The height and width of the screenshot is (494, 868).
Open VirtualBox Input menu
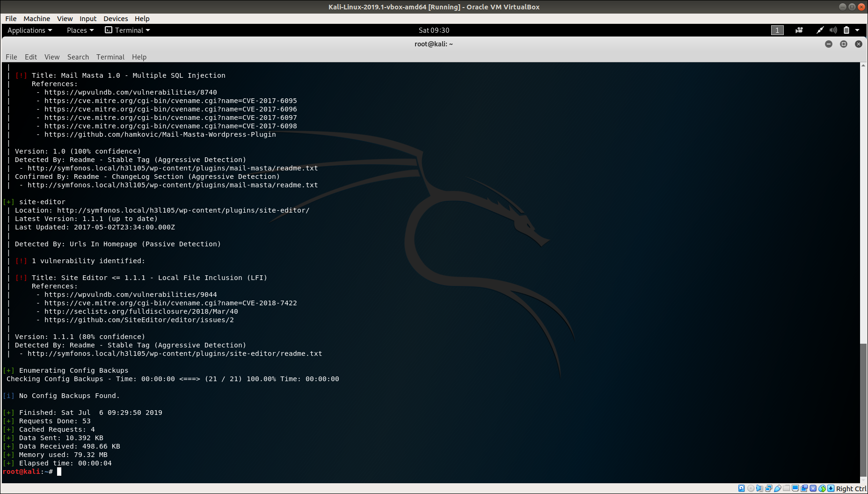coord(88,19)
